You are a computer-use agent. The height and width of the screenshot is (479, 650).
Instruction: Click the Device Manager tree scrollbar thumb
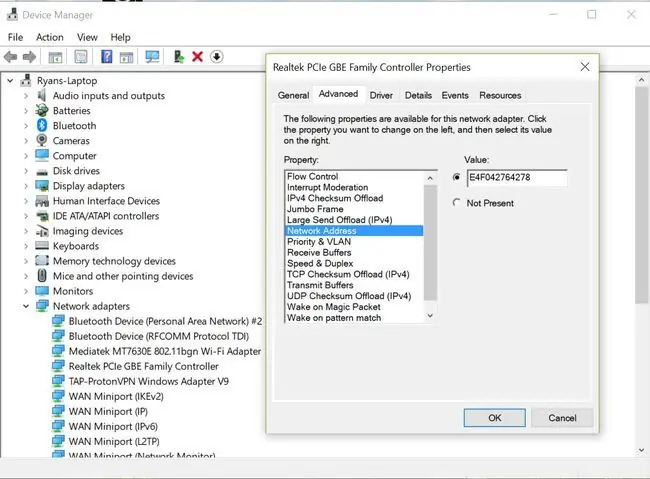coord(641,195)
